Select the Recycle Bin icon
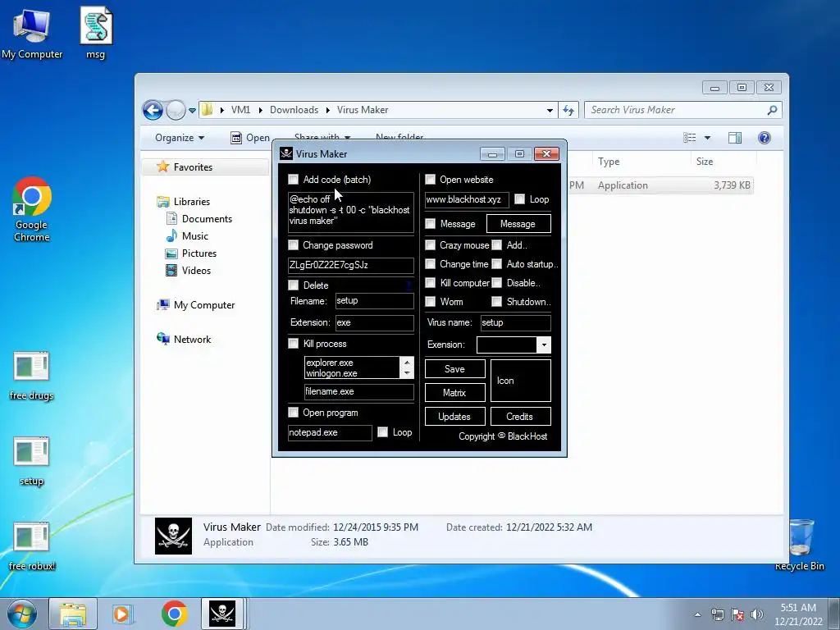The image size is (840, 630). point(800,546)
